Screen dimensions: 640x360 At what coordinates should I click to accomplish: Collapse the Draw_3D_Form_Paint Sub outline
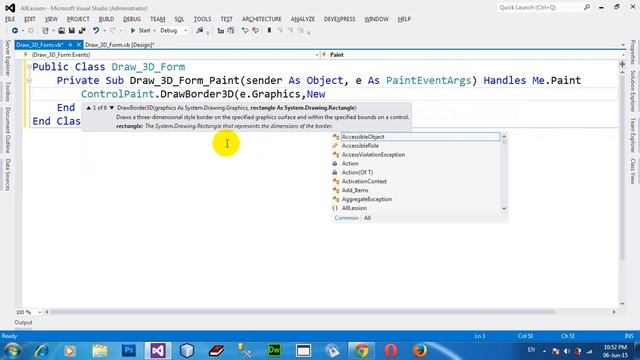[x=29, y=80]
